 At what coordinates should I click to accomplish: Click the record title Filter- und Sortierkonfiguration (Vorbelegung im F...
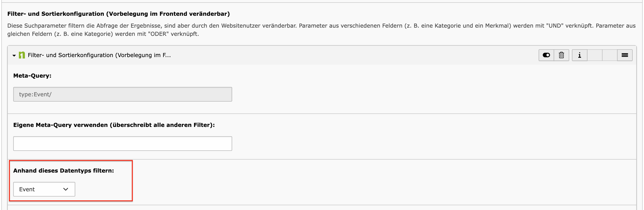(99, 55)
